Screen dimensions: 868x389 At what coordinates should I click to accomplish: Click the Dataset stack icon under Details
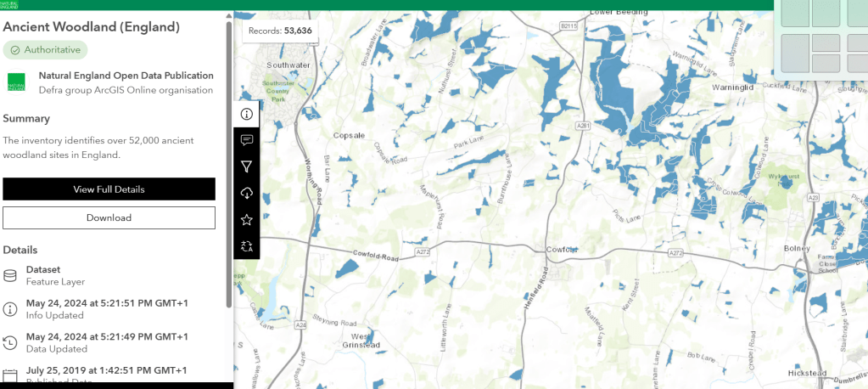click(10, 275)
